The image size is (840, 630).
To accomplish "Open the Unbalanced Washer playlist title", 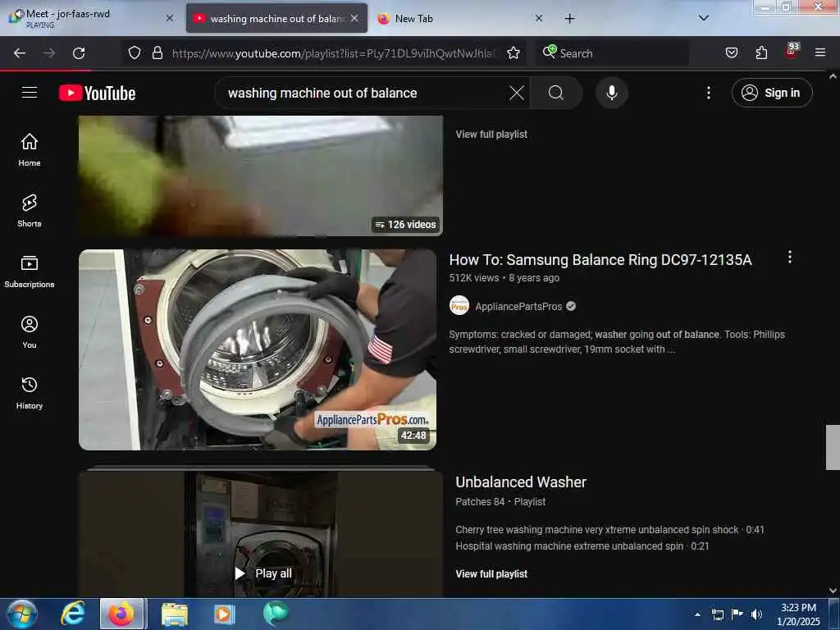I will coord(521,482).
